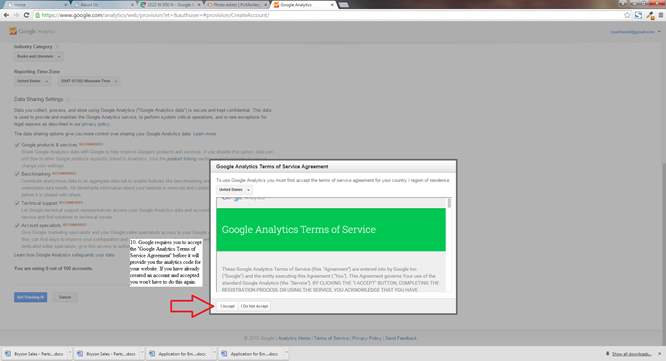Viewport: 666px width, 361px height.
Task: Click the browser forward arrow
Action: (16, 15)
